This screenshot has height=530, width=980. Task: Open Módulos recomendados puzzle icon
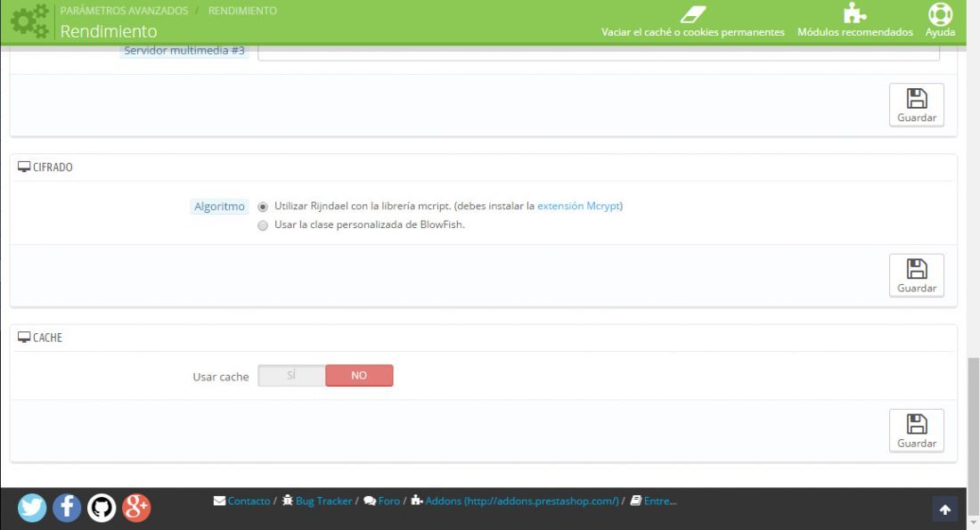pyautogui.click(x=854, y=13)
